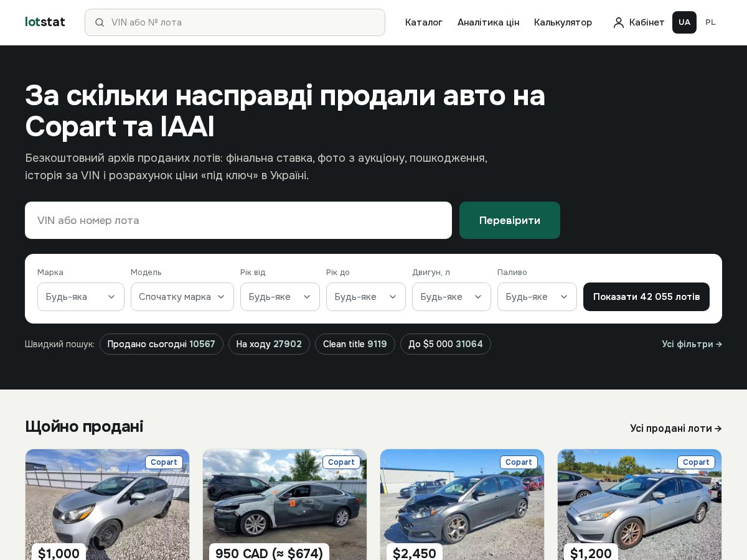Screen dimensions: 747x560
Task: Click the $1,200 price label
Action: (591, 553)
